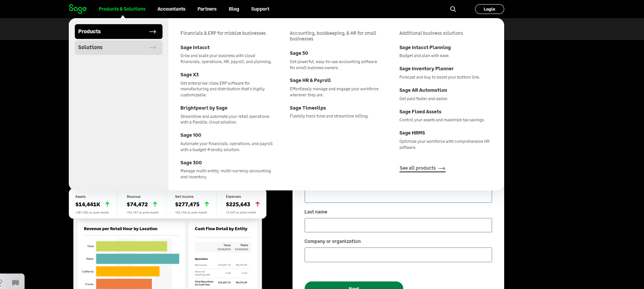Click the arrow icon in Products row
Image resolution: width=644 pixels, height=289 pixels.
(x=153, y=32)
